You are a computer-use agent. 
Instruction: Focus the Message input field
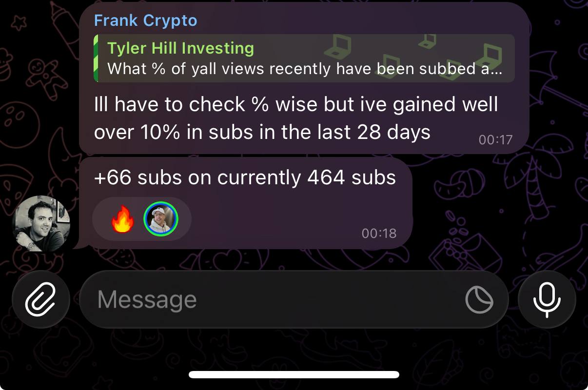click(x=294, y=299)
